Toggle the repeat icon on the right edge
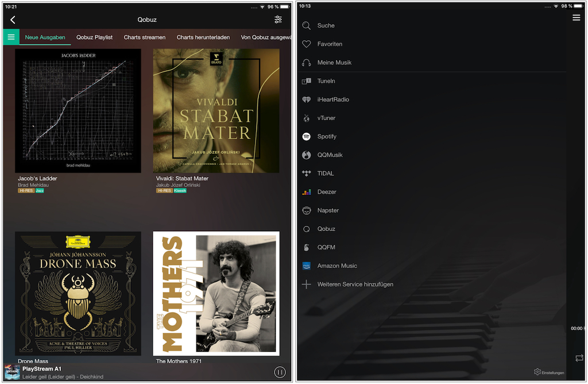Viewport: 588px width, 384px height. click(579, 358)
